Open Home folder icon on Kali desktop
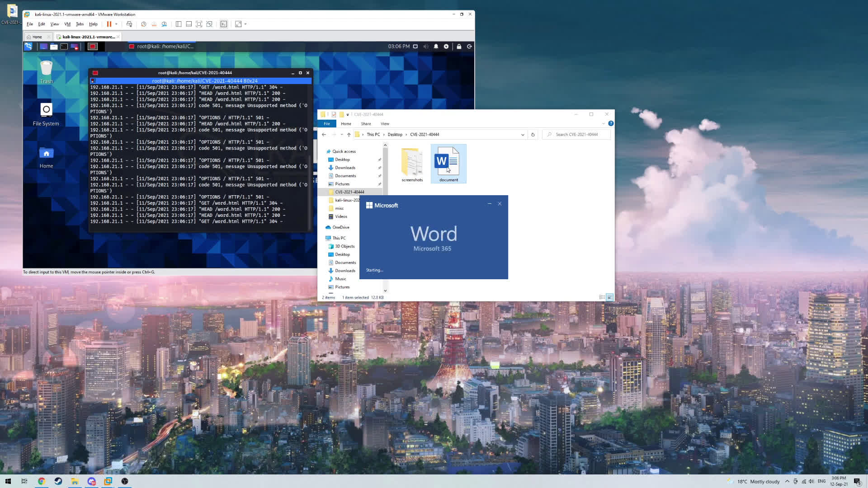Screen dimensions: 868x488 tap(46, 158)
